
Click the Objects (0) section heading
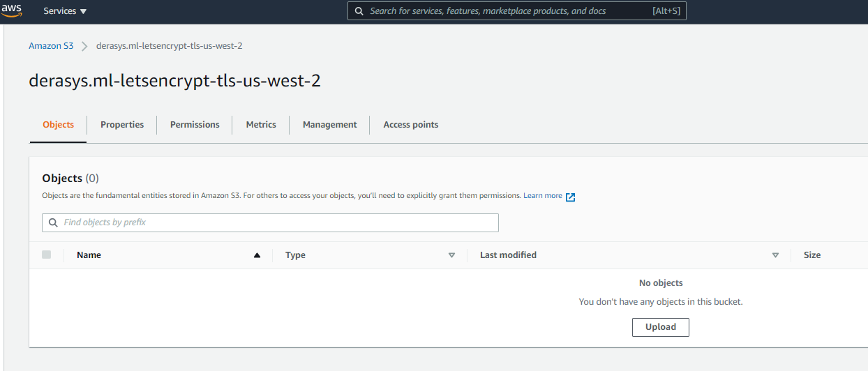(70, 179)
